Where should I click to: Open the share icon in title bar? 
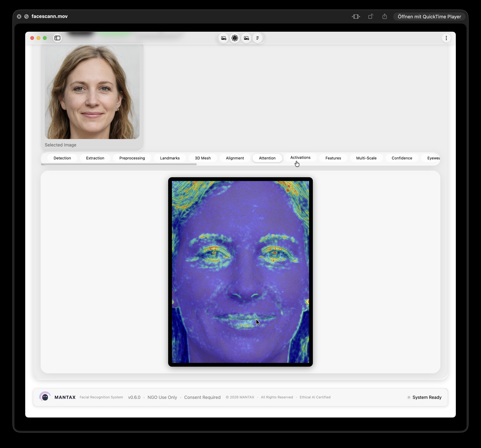[x=384, y=17]
